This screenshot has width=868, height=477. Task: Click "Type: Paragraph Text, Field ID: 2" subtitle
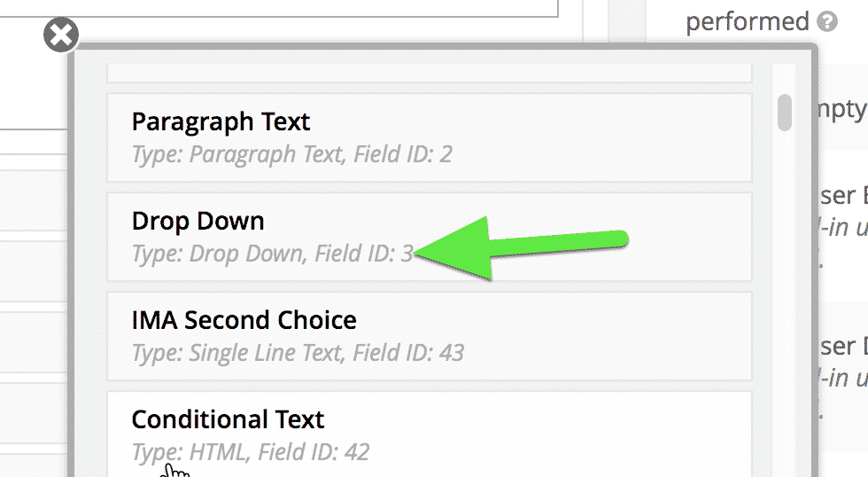[291, 154]
